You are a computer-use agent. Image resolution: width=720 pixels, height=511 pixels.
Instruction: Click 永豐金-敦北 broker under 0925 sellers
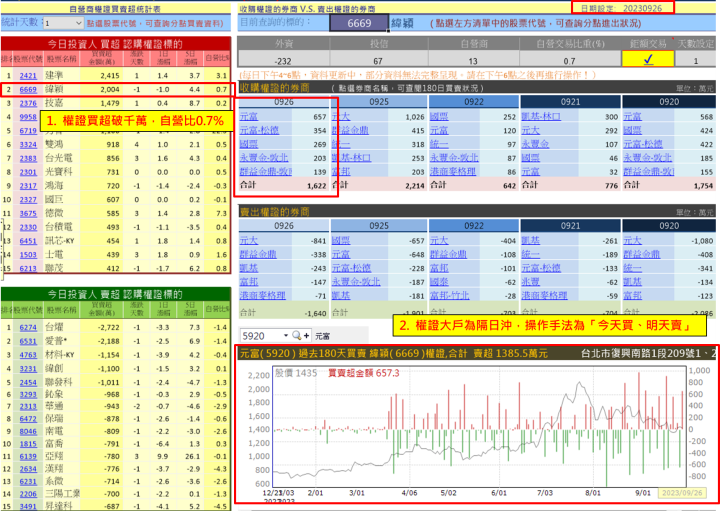pos(356,281)
